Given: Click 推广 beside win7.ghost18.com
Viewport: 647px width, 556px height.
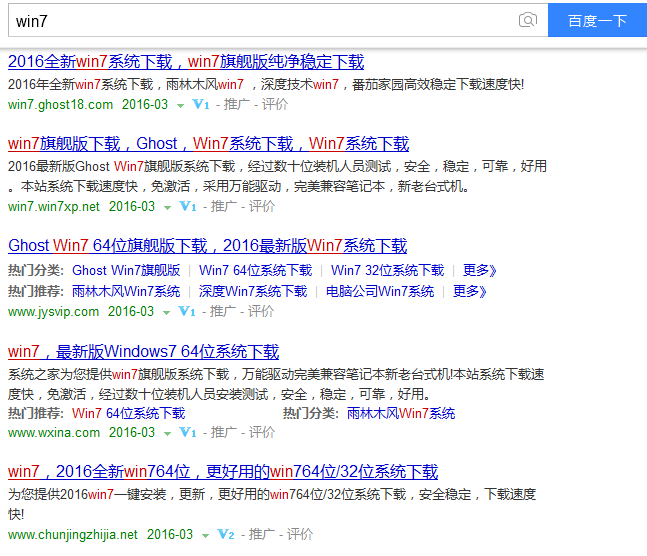Looking at the screenshot, I should 237,104.
